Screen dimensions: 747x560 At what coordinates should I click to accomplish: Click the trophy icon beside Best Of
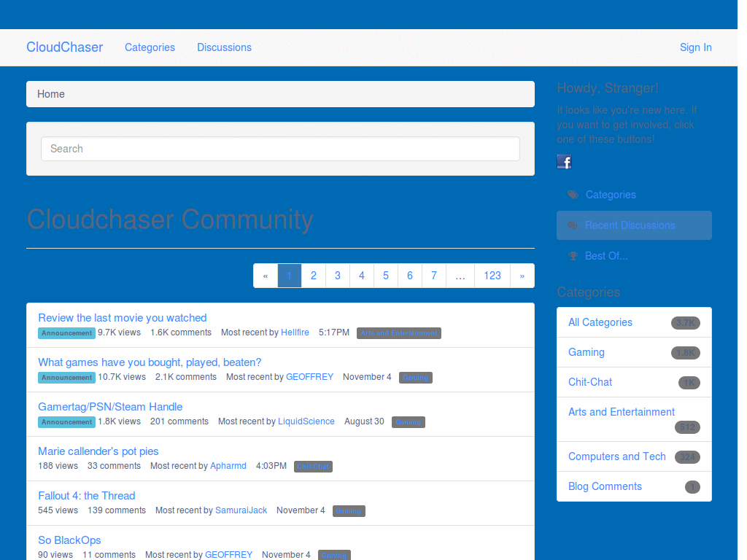point(573,256)
